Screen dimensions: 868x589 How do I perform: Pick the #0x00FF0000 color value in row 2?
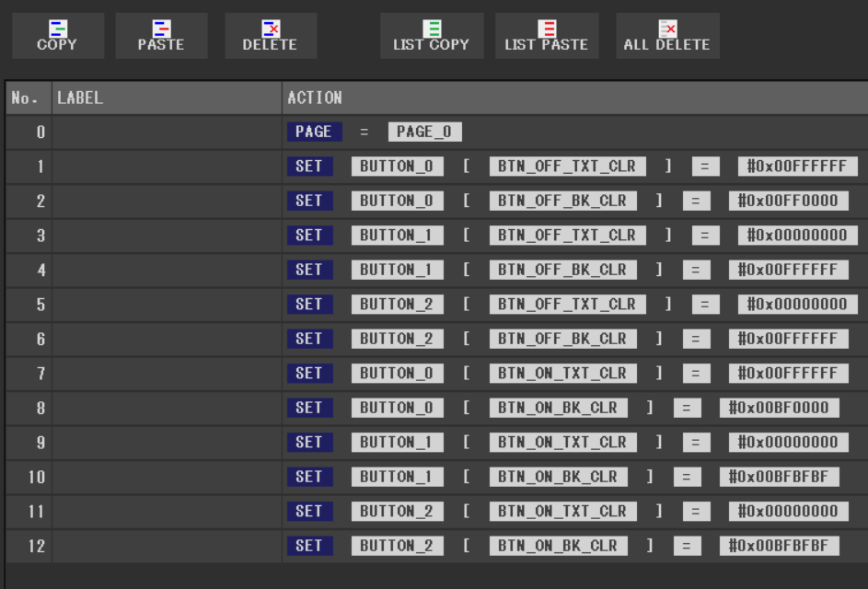coord(783,201)
